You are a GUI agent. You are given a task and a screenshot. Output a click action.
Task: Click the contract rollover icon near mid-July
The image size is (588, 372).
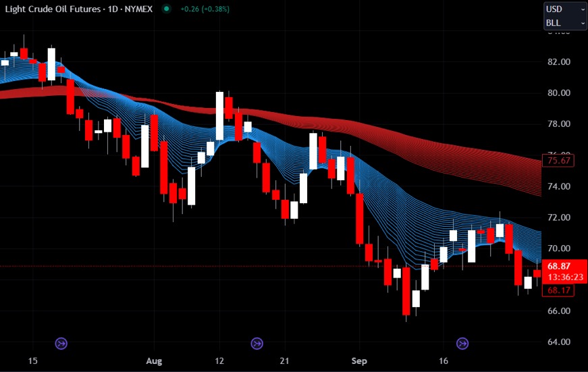pos(61,344)
